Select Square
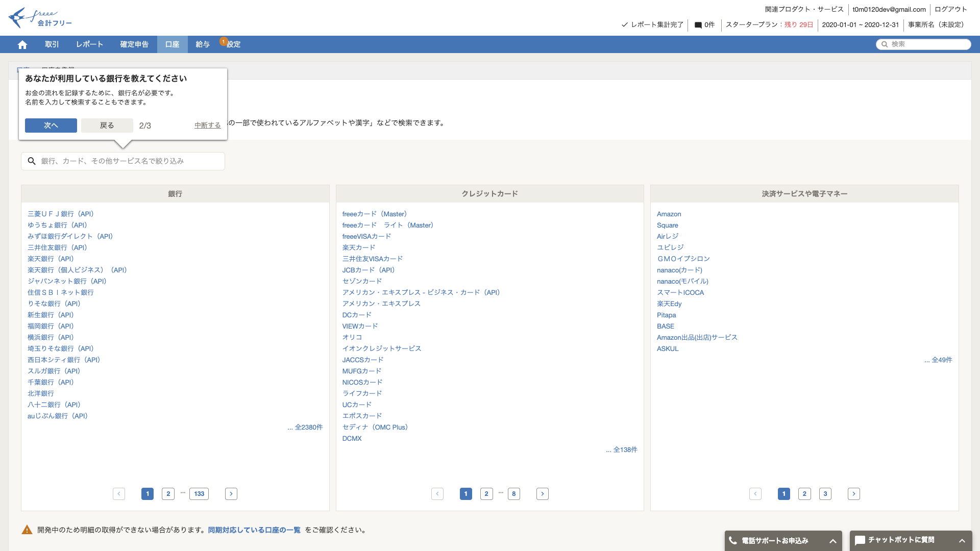The width and height of the screenshot is (980, 551). click(x=668, y=226)
